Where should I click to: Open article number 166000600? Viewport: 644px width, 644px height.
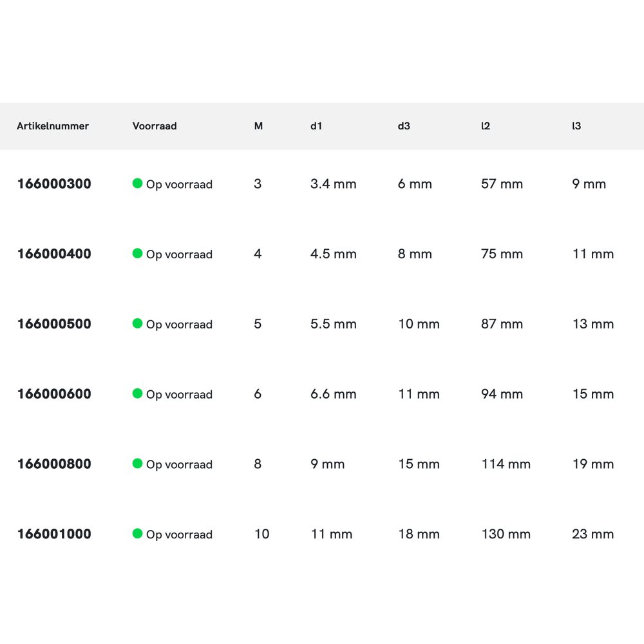(54, 394)
